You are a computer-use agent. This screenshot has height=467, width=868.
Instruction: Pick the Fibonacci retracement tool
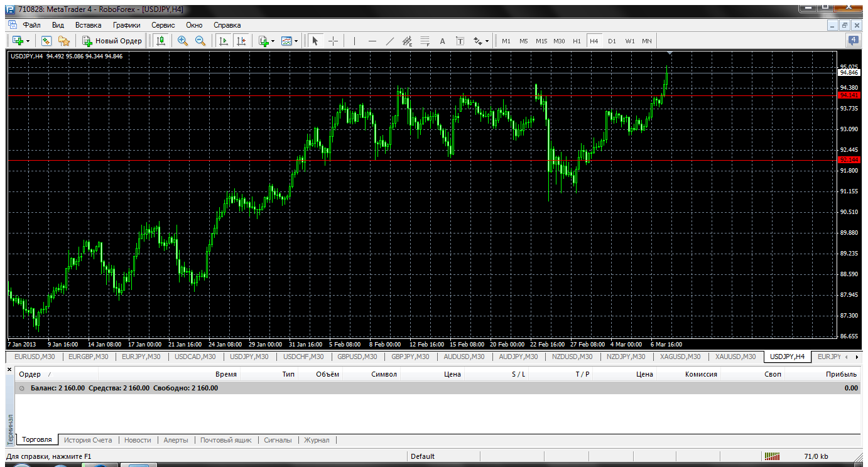click(425, 41)
